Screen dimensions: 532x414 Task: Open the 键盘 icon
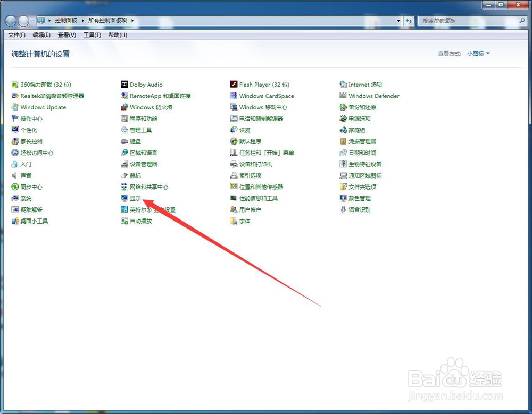coord(124,141)
